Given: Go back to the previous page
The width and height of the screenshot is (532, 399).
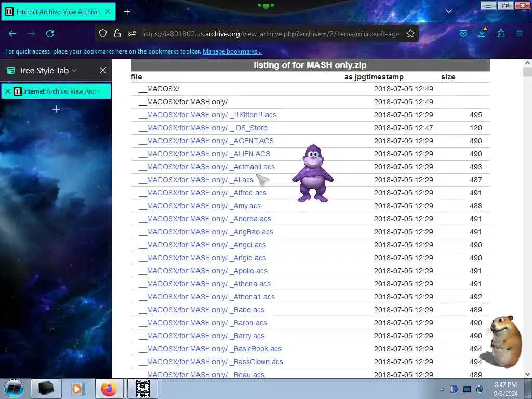Looking at the screenshot, I should 12,34.
